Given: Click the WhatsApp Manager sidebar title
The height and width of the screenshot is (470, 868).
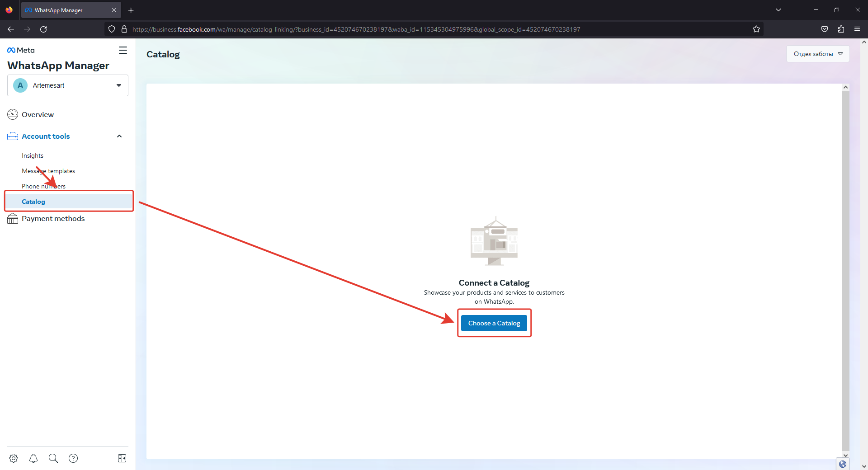Looking at the screenshot, I should pos(58,66).
